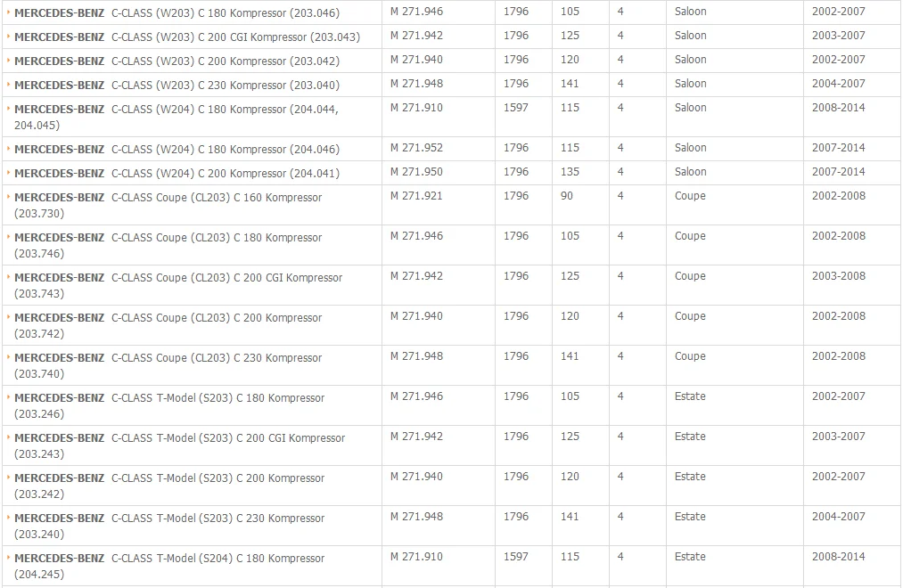Open T-Model S203 C 200 CGI Kompressor link
The image size is (903, 588).
180,445
